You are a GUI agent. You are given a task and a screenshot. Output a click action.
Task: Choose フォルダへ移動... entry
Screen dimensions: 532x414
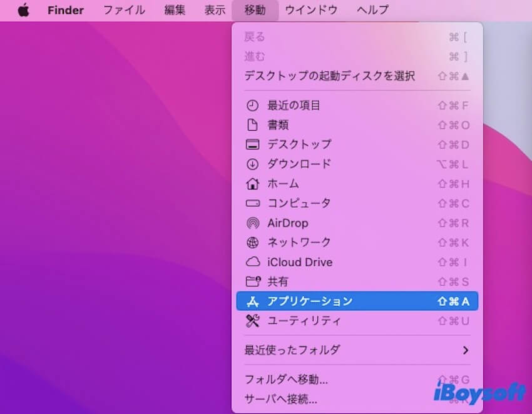tap(357, 380)
